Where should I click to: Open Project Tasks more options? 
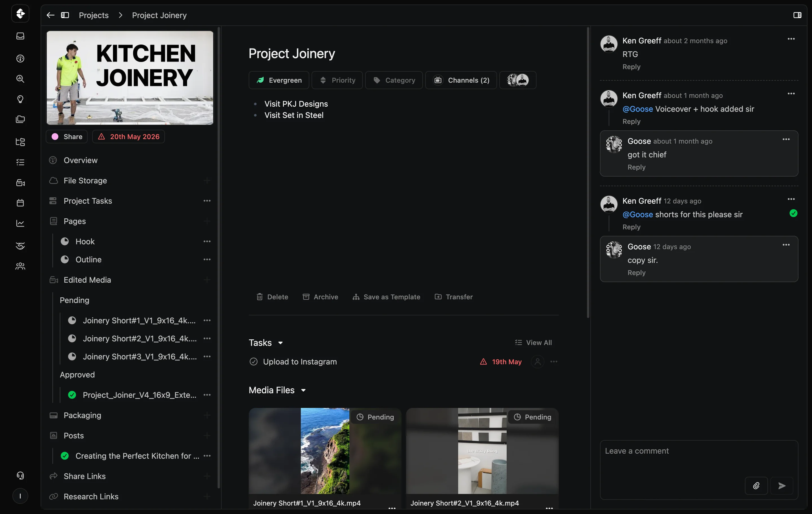click(207, 201)
